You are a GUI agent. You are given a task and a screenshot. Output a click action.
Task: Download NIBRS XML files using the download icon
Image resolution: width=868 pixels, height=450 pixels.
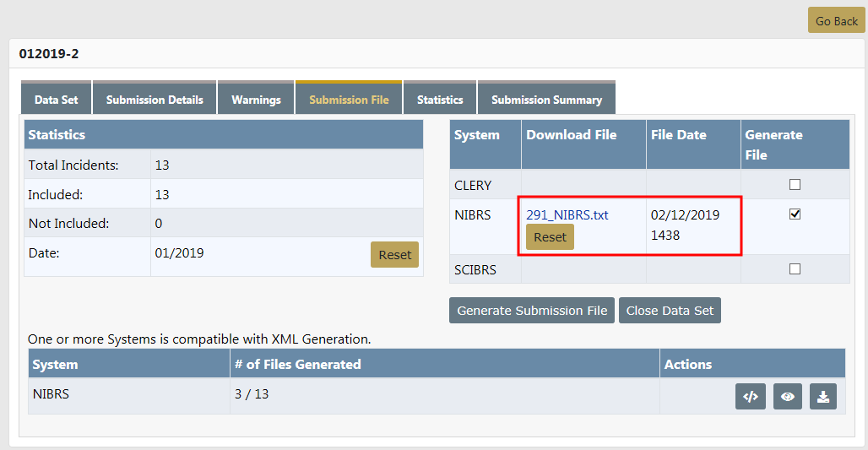(x=823, y=397)
